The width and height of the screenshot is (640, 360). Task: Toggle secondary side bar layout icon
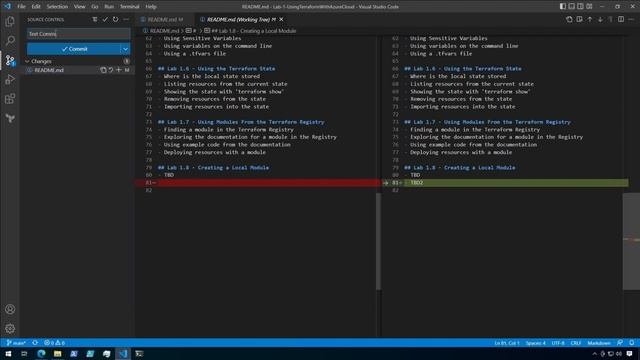tap(580, 7)
